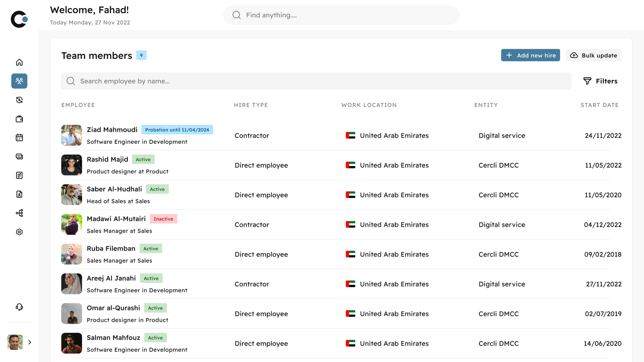Open the dollar refresh payroll icon
The height and width of the screenshot is (362, 644).
[19, 100]
